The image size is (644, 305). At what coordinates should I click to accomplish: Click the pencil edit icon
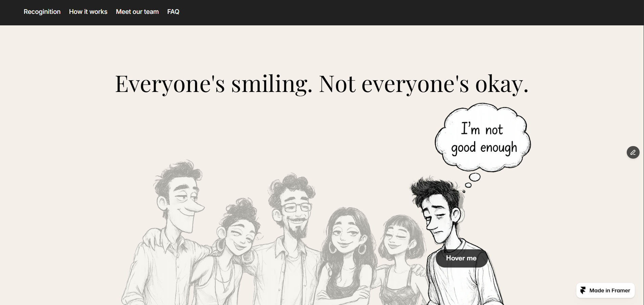point(633,152)
